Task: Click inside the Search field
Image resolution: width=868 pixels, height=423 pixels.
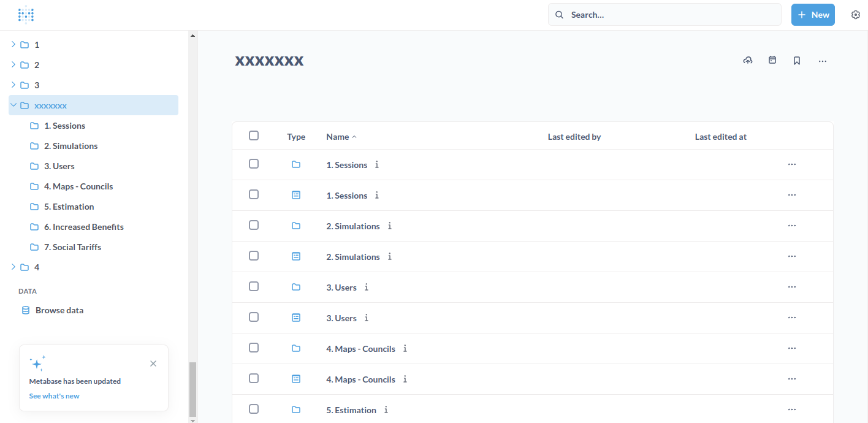Action: (664, 14)
